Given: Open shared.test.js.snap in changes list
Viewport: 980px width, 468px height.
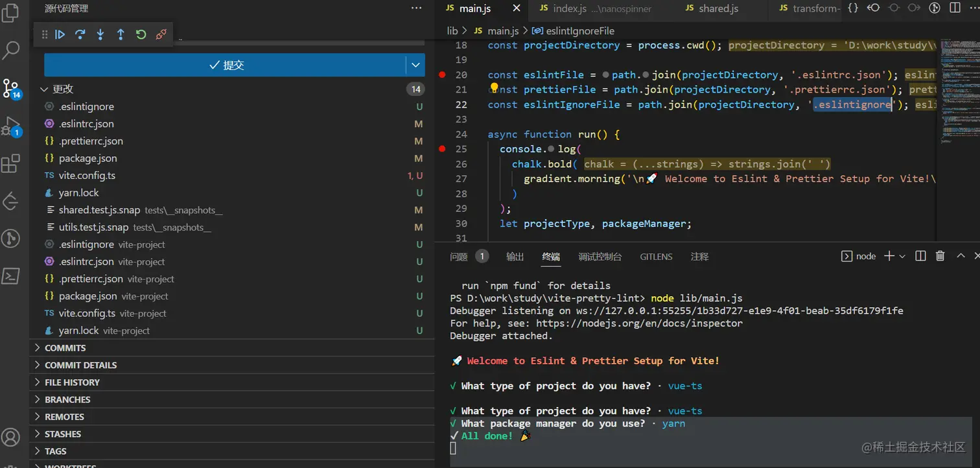Looking at the screenshot, I should [232, 210].
